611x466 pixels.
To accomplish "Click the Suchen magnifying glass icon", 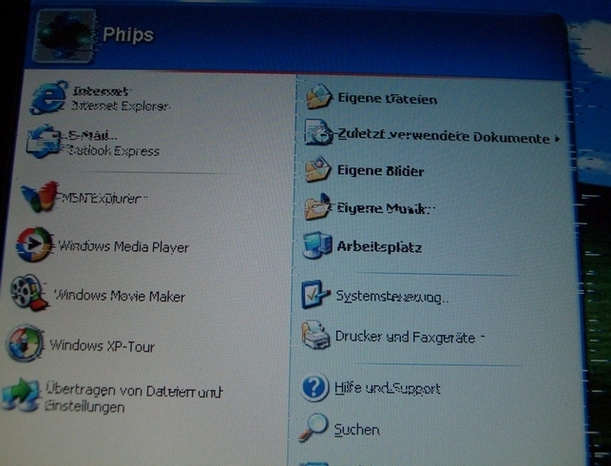I will click(x=313, y=428).
